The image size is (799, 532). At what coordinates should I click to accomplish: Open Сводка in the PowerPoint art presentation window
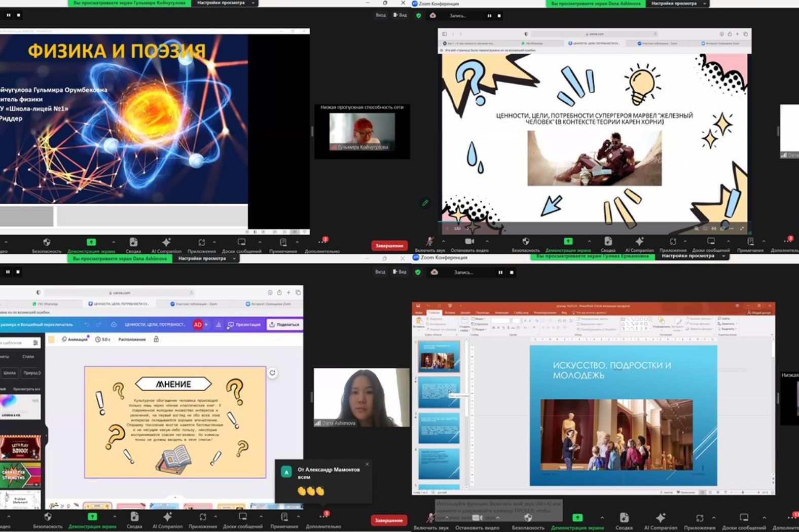tap(624, 519)
